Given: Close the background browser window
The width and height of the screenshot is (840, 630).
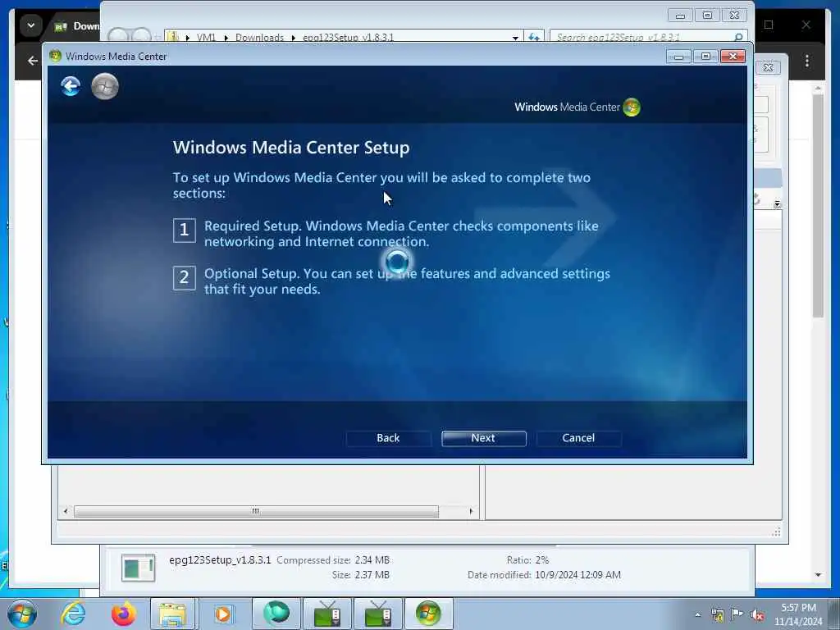Looking at the screenshot, I should (806, 25).
